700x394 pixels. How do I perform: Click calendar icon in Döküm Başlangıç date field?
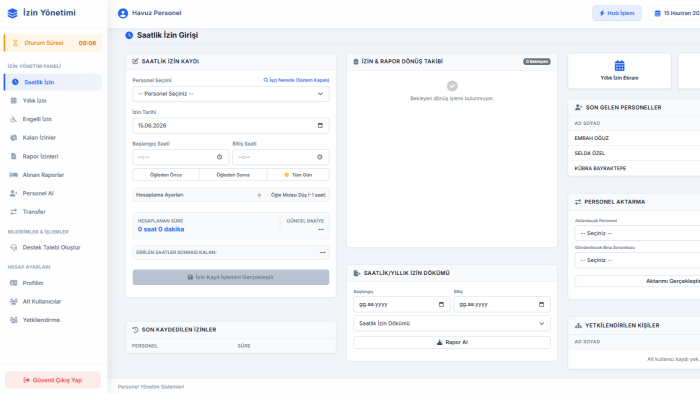pos(442,304)
